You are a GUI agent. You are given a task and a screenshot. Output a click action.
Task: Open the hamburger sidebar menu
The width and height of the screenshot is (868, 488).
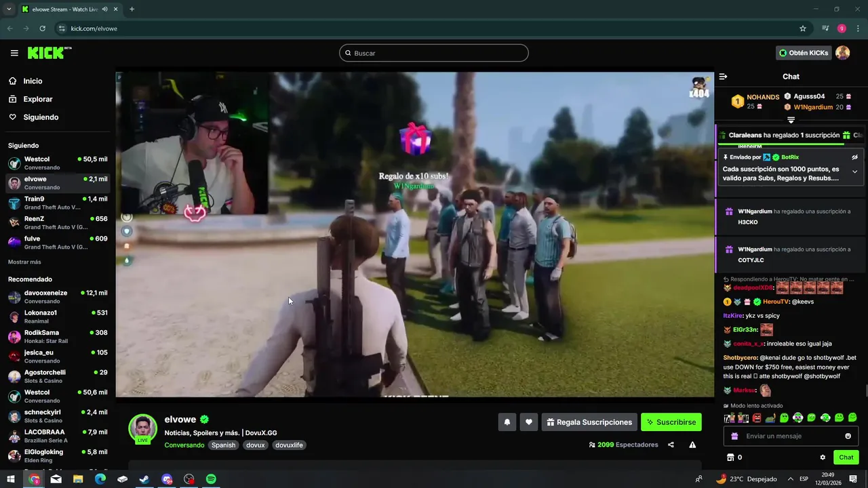(x=14, y=53)
